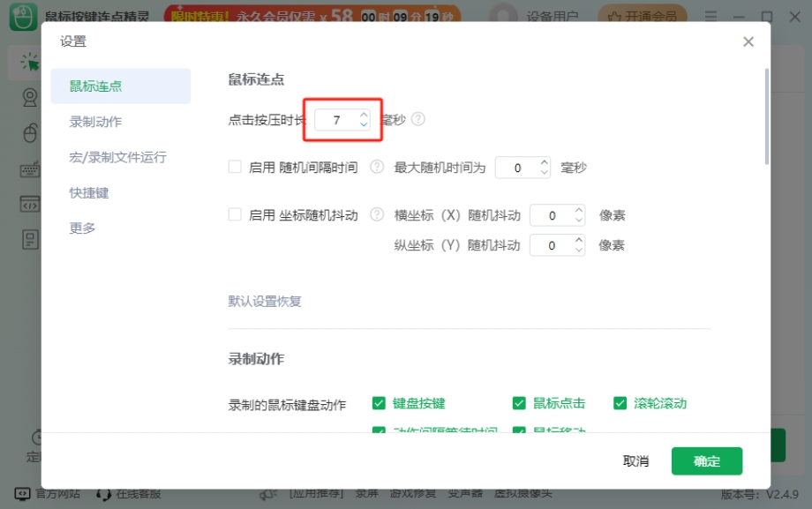Click the megaphone icon before 应用推荐
The height and width of the screenshot is (509, 812).
[268, 495]
